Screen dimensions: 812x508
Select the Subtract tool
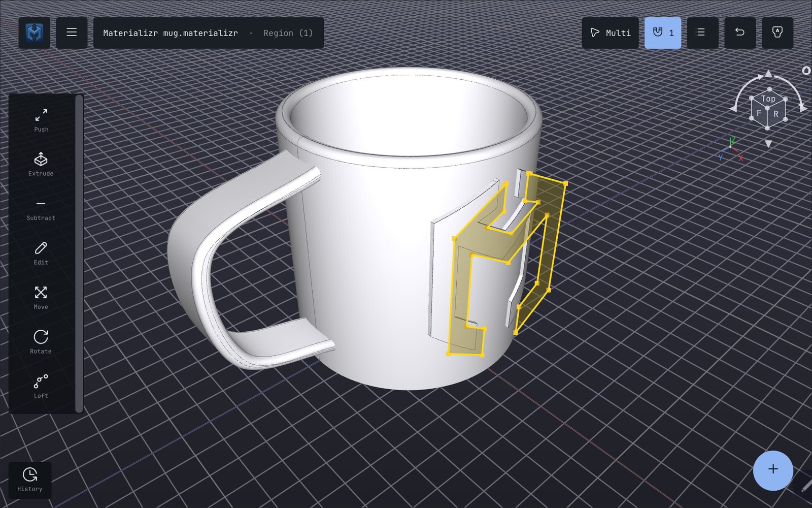pos(41,209)
